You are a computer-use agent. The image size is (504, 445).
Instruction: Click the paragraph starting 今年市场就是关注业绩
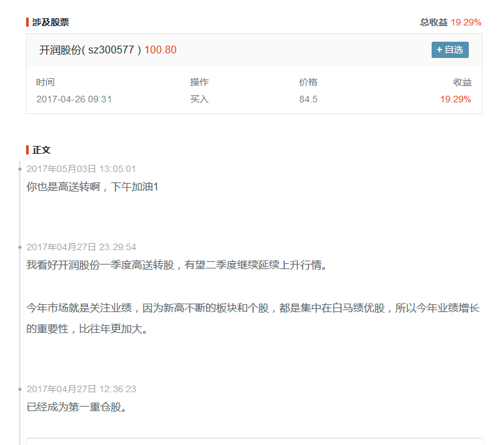pyautogui.click(x=253, y=318)
